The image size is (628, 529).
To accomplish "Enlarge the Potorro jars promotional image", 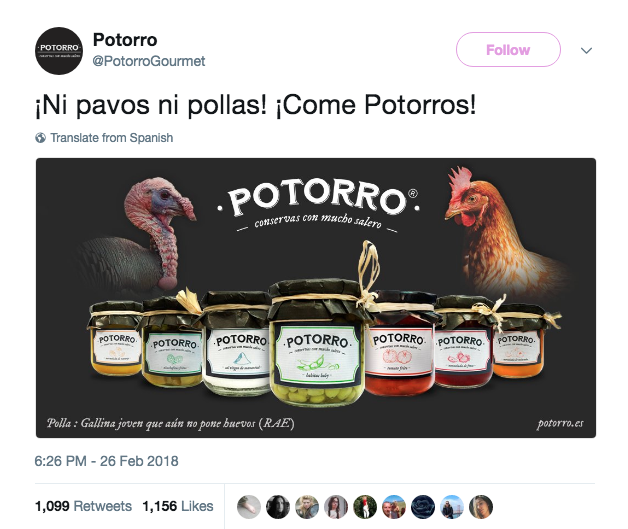I will tap(316, 298).
